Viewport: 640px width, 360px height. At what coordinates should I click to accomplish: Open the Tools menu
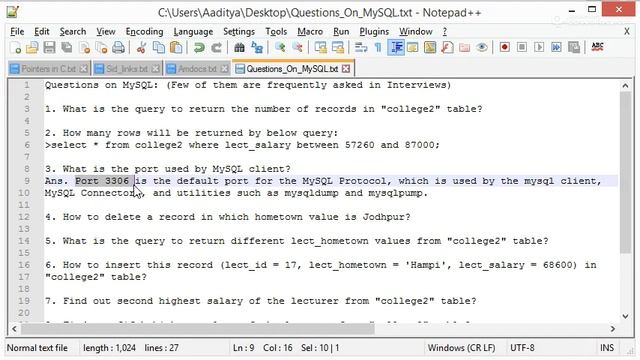276,31
